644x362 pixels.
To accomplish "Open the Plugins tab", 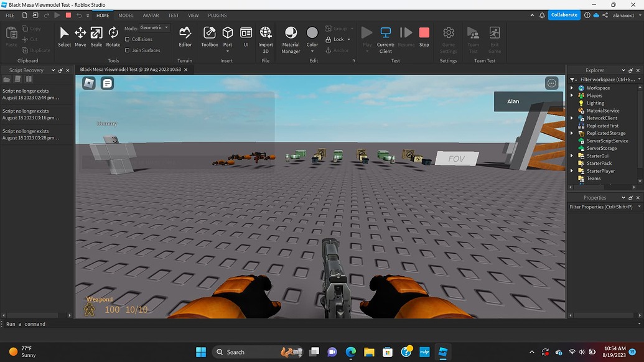I will pos(217,15).
